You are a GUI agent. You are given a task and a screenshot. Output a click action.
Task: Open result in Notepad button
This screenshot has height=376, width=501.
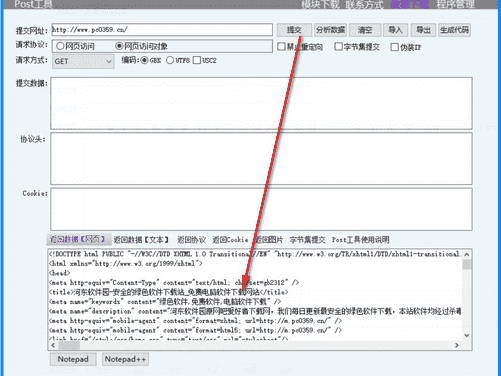[73, 359]
